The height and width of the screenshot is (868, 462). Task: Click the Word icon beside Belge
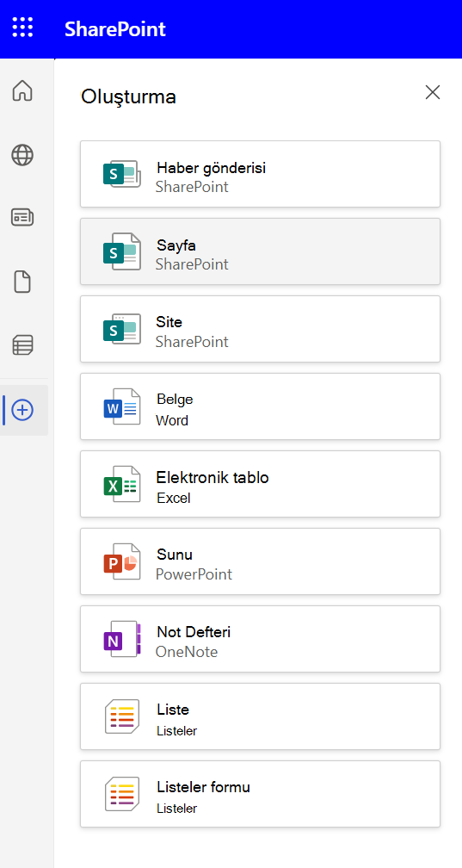point(121,406)
